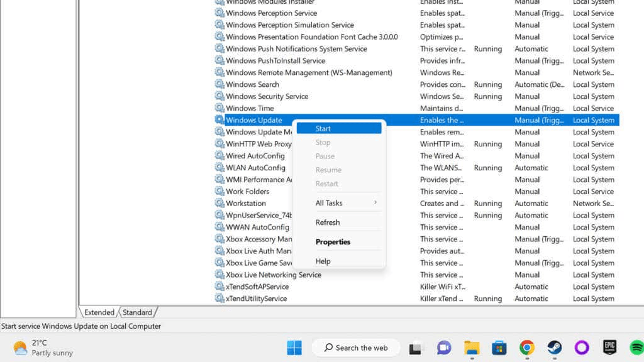Select the WLAN AutoConfig service name
Image resolution: width=644 pixels, height=362 pixels.
click(255, 167)
